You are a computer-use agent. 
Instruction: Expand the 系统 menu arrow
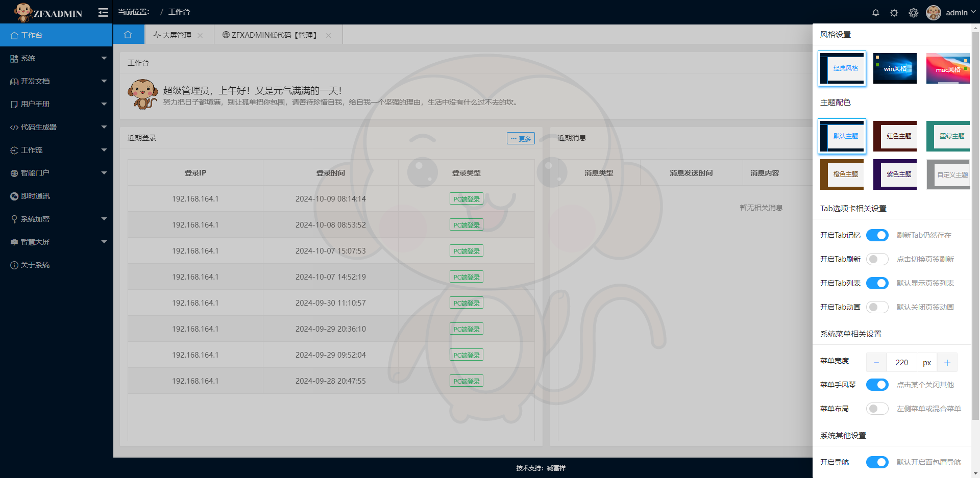tap(104, 58)
